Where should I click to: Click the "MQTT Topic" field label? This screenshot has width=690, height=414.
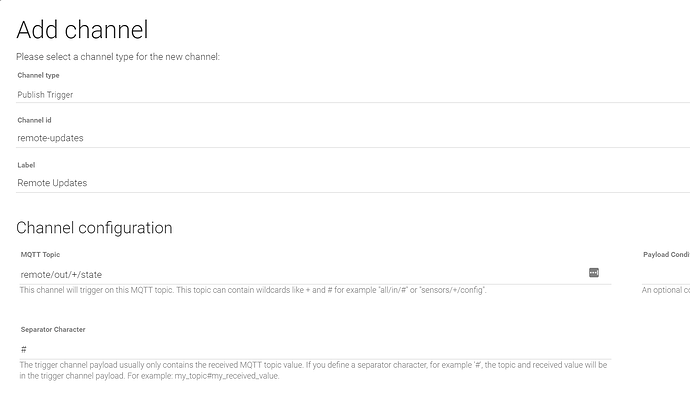pyautogui.click(x=40, y=255)
